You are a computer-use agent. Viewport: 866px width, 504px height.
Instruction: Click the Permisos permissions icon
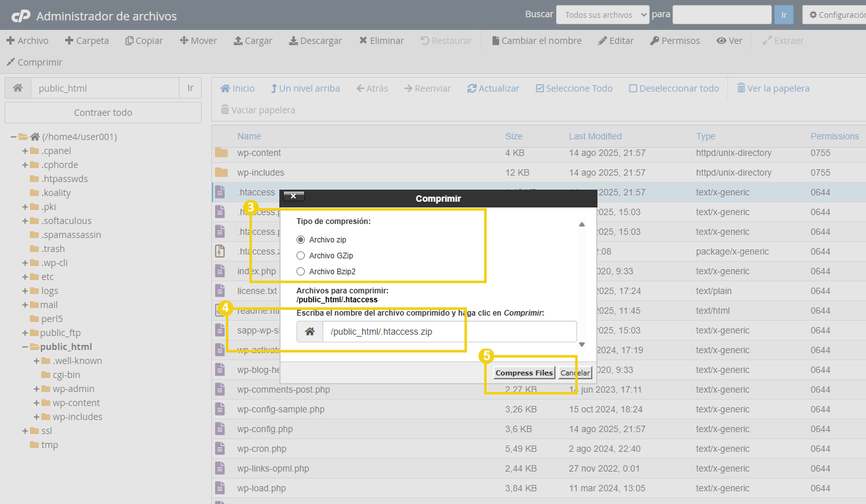(675, 40)
